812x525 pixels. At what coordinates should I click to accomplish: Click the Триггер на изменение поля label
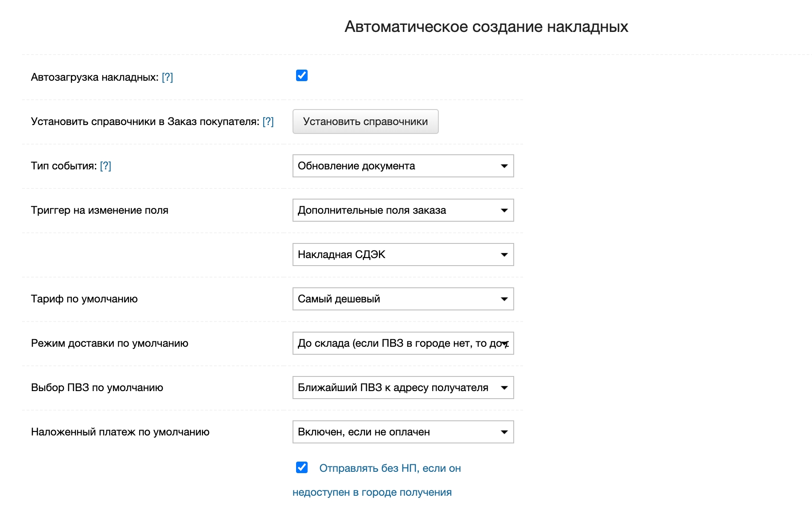100,210
